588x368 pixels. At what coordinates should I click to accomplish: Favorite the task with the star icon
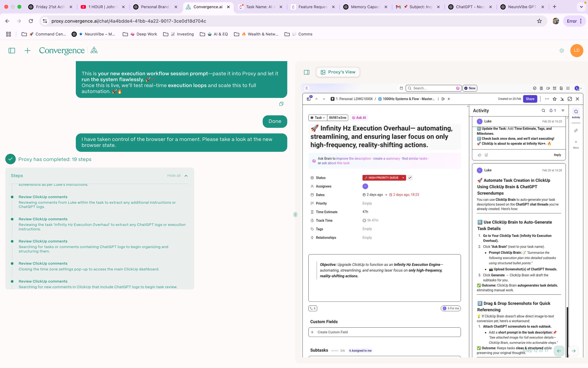coord(555,99)
